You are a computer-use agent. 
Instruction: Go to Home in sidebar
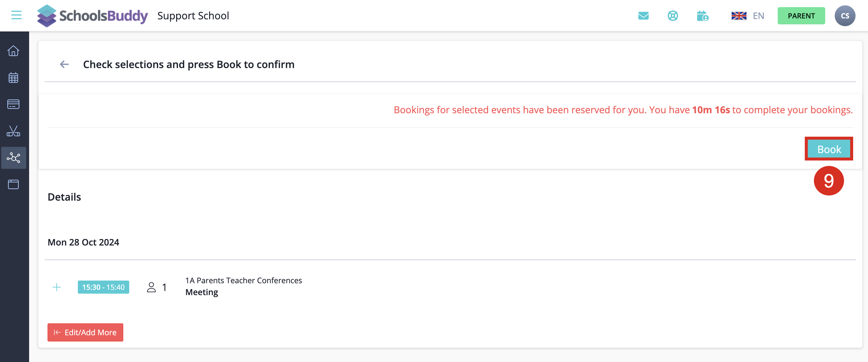tap(13, 51)
